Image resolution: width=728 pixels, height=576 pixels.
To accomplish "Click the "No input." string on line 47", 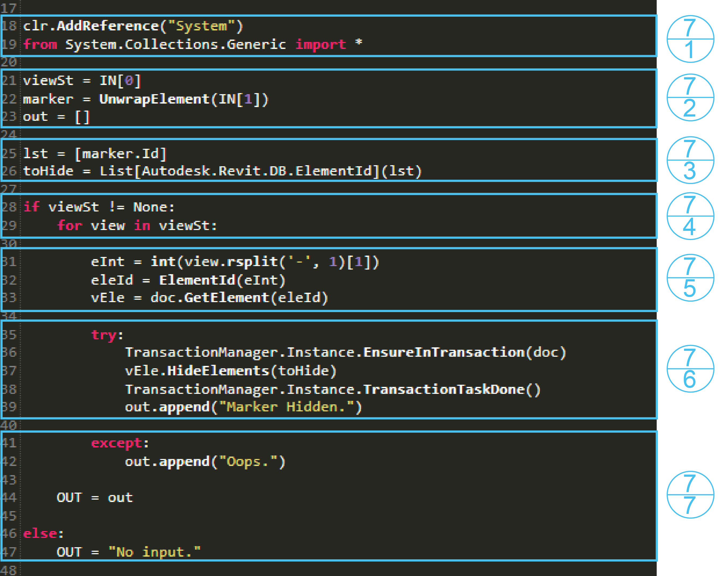I will [x=154, y=552].
